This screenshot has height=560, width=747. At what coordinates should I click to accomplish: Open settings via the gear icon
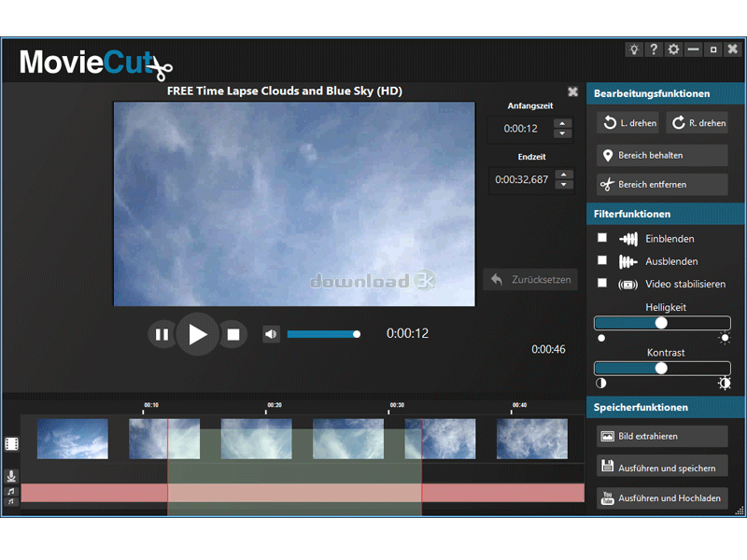[673, 49]
